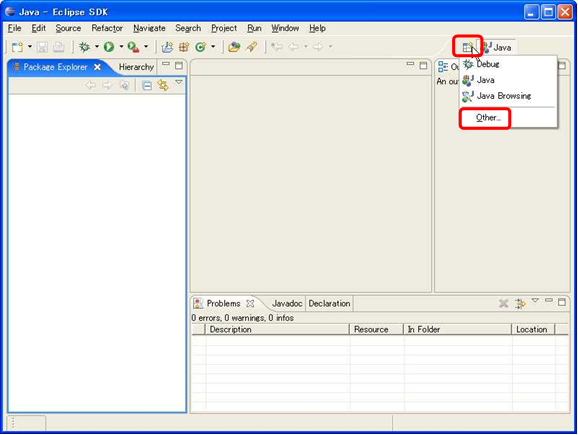Sort problems by Location column header
The image size is (578, 435).
pyautogui.click(x=533, y=330)
